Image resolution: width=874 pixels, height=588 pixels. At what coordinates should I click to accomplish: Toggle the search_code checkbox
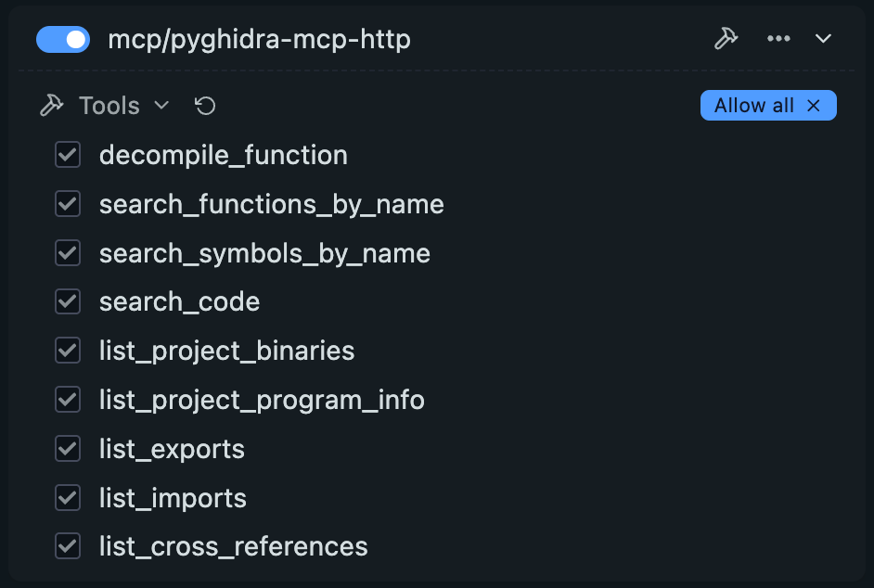point(68,301)
